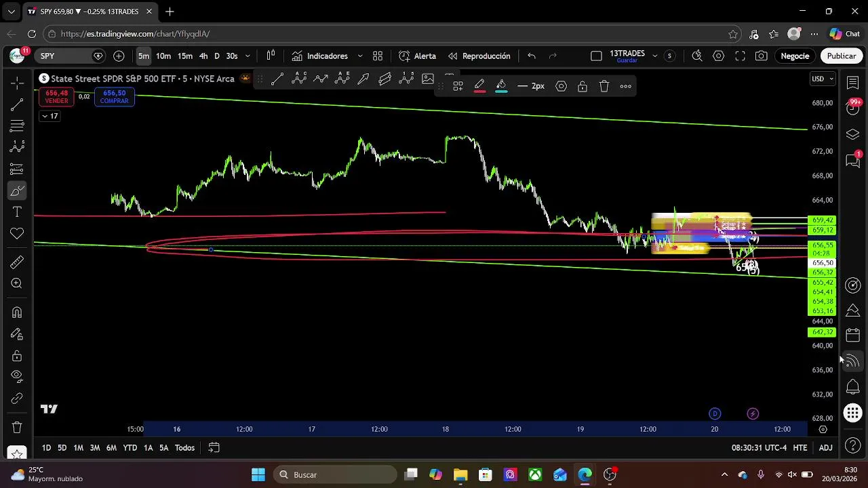Select the text annotation tool

[x=17, y=213]
